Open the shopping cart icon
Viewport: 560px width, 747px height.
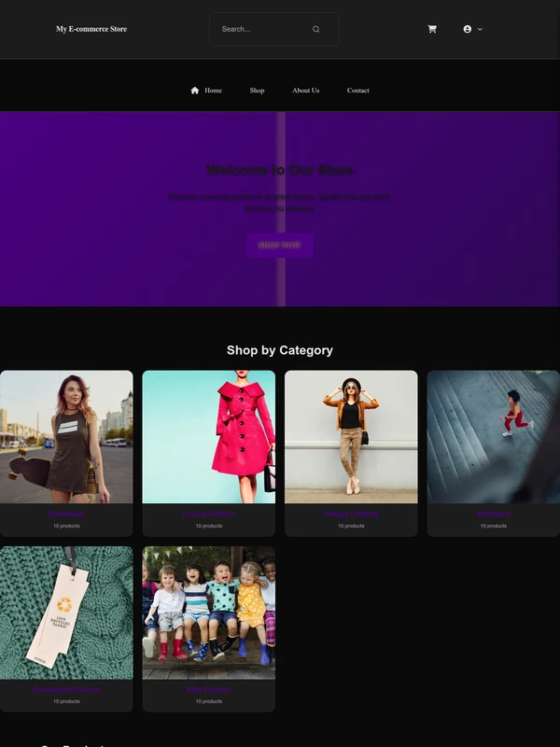click(432, 29)
